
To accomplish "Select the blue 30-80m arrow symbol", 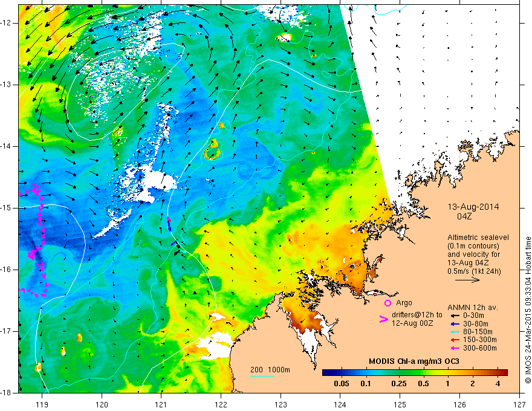I will [x=455, y=324].
